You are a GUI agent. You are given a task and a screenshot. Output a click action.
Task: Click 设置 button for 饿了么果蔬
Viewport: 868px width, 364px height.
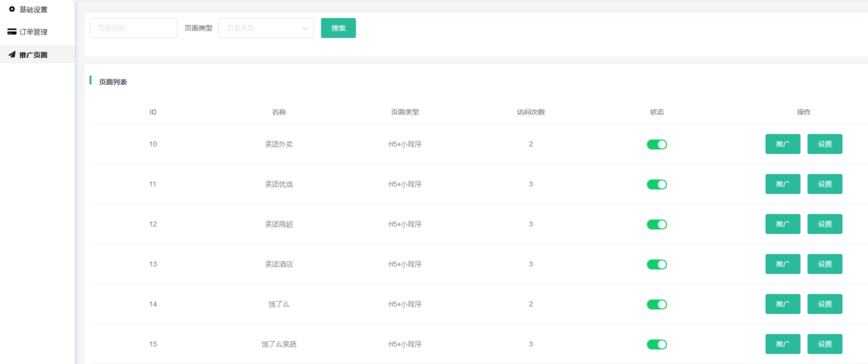(x=825, y=344)
